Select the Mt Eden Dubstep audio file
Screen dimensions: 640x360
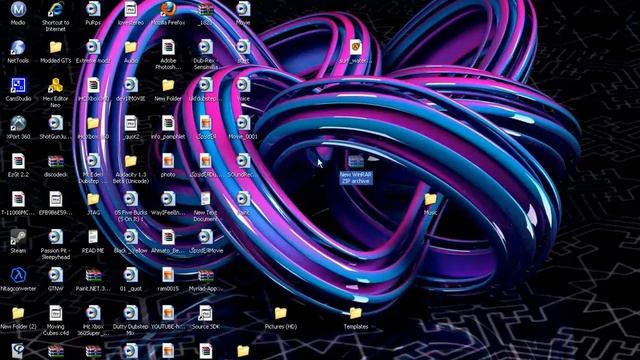tap(93, 161)
